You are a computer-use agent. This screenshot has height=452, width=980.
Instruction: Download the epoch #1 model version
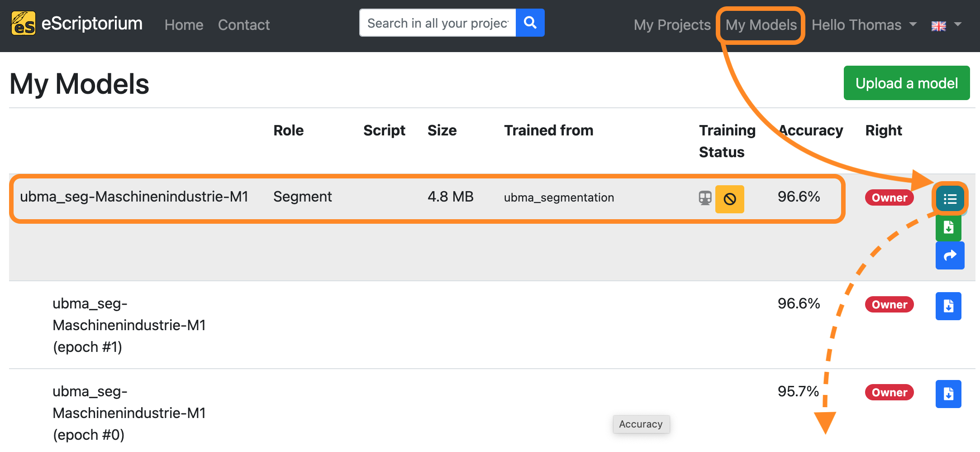pos(948,306)
